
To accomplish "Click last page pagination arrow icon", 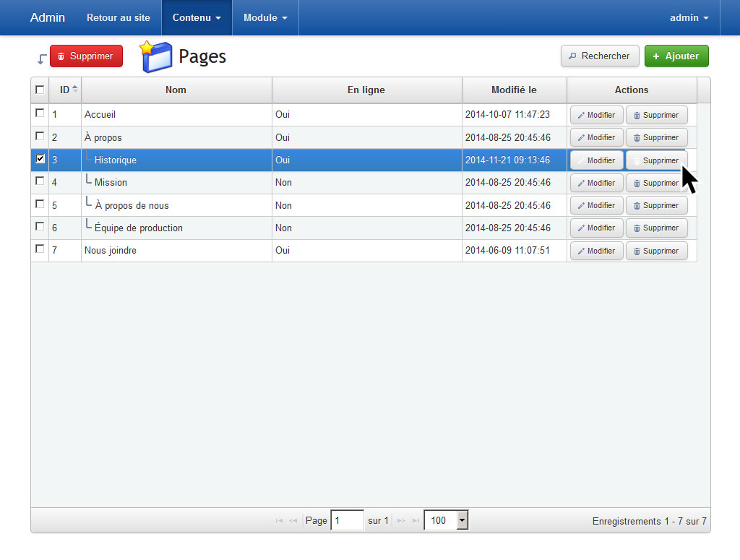I will (x=416, y=521).
